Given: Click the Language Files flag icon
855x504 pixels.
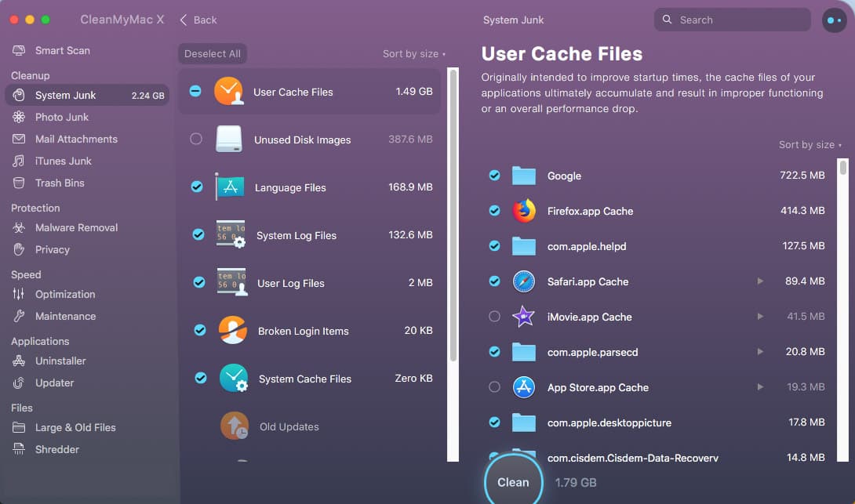Looking at the screenshot, I should (x=230, y=187).
